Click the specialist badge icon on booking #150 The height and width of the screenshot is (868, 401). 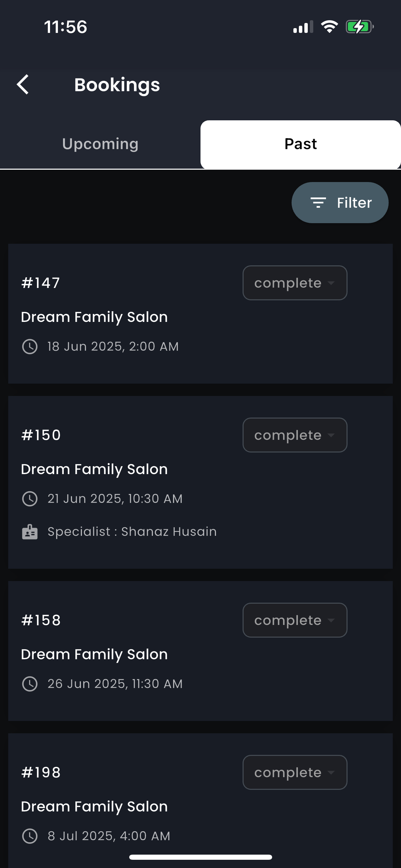(30, 532)
